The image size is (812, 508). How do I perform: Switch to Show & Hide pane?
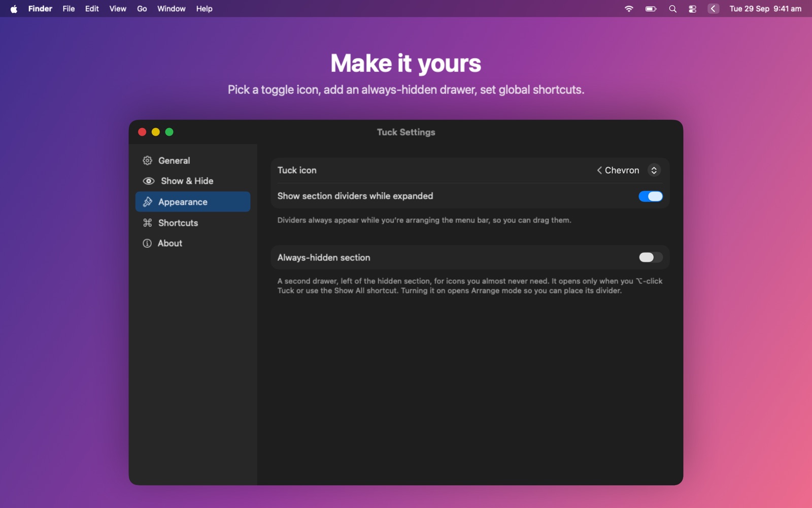(193, 181)
